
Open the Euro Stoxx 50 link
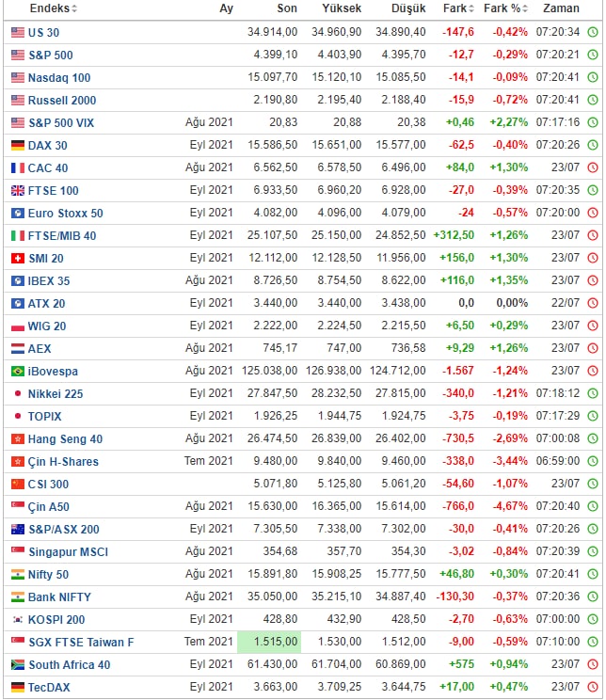click(65, 213)
